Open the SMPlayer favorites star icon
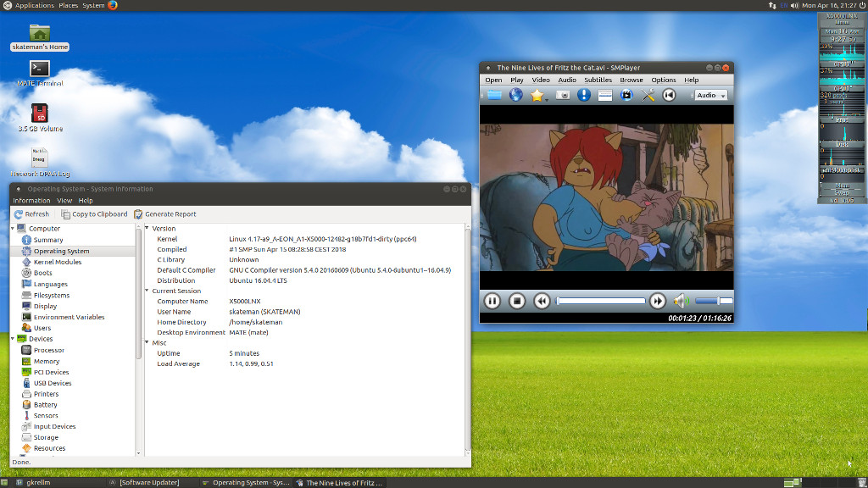 537,95
